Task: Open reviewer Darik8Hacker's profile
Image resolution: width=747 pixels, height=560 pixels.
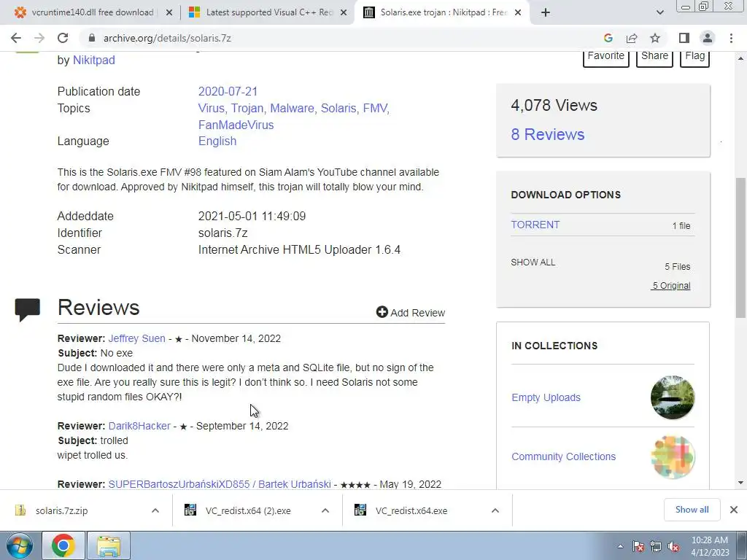Action: (x=139, y=426)
